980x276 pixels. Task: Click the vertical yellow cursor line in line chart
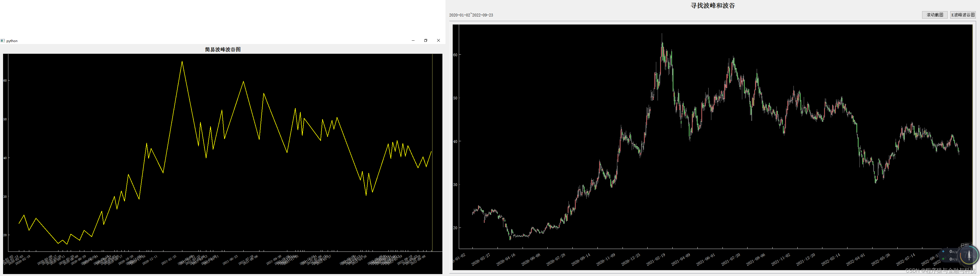click(432, 152)
